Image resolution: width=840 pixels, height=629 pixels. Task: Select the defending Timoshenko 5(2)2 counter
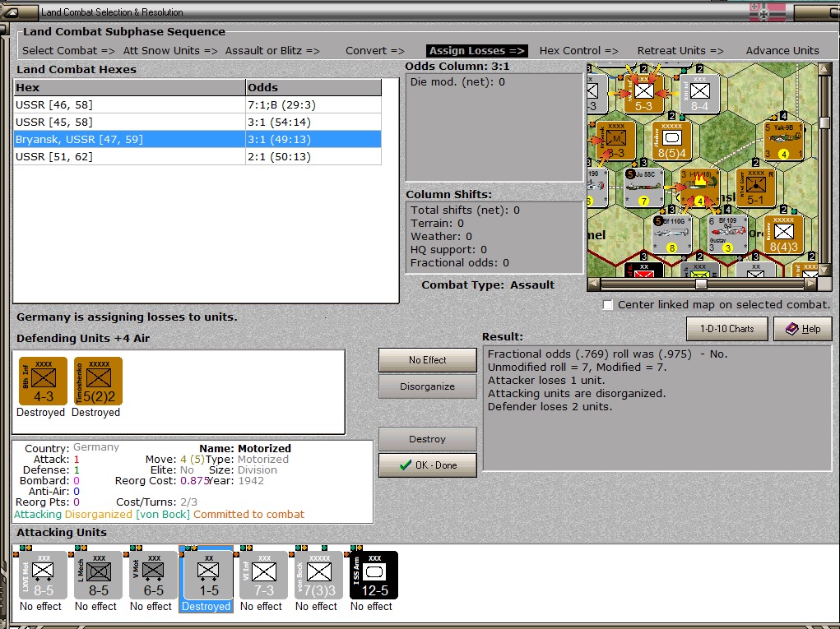(98, 381)
